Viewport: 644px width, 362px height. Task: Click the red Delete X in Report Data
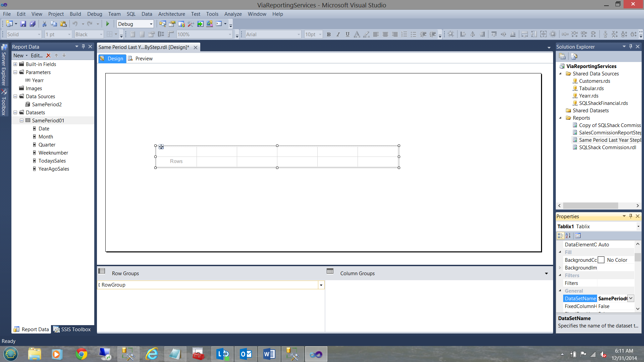48,56
